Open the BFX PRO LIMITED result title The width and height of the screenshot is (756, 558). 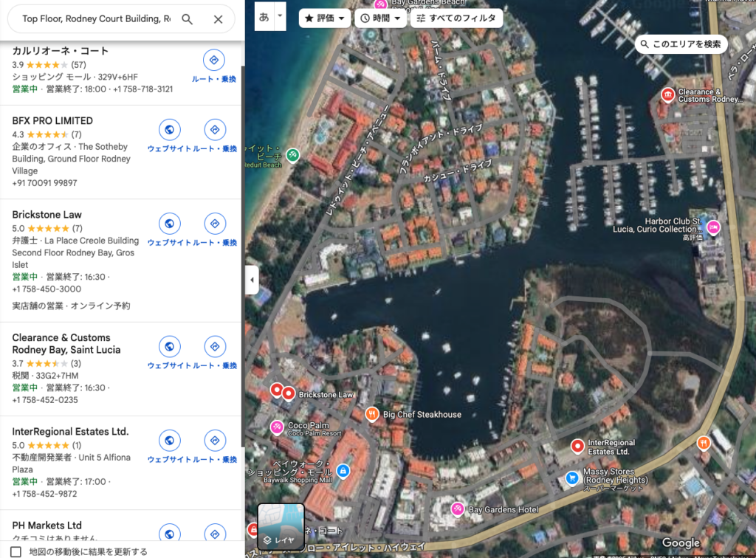click(52, 121)
